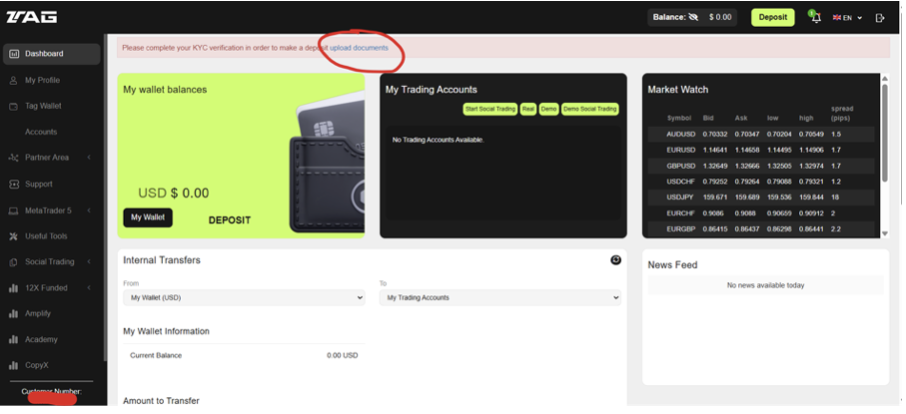
Task: Expand the Partner Area chevron
Action: [x=89, y=158]
